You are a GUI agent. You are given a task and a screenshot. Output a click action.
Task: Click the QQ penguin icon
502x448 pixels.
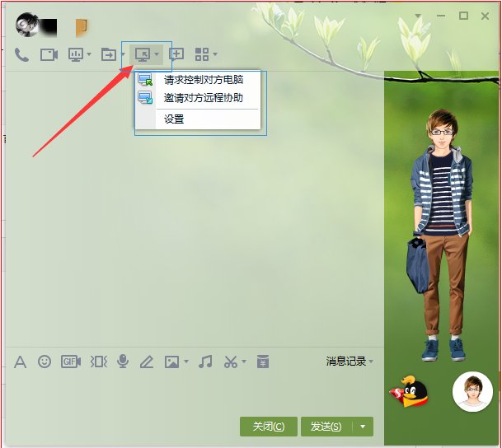point(409,392)
